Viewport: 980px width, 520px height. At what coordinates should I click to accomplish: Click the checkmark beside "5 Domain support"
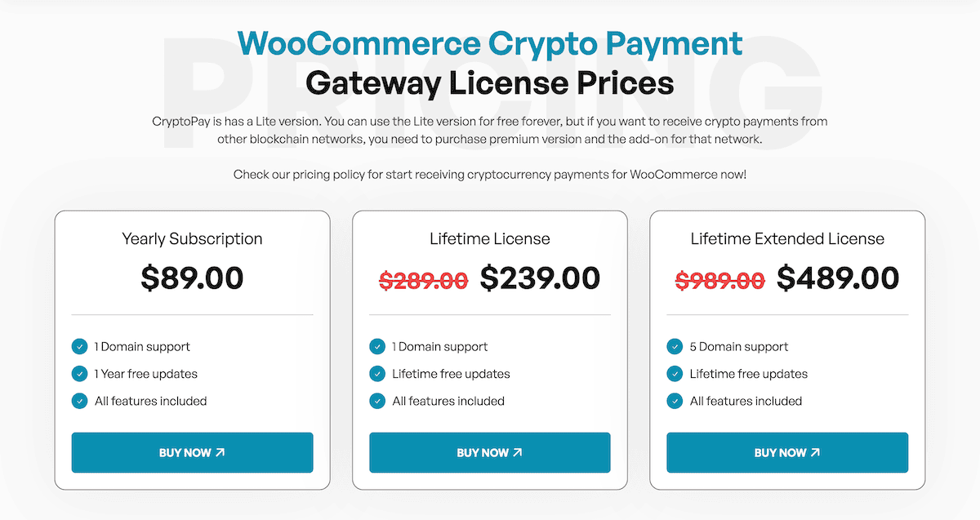pos(675,346)
